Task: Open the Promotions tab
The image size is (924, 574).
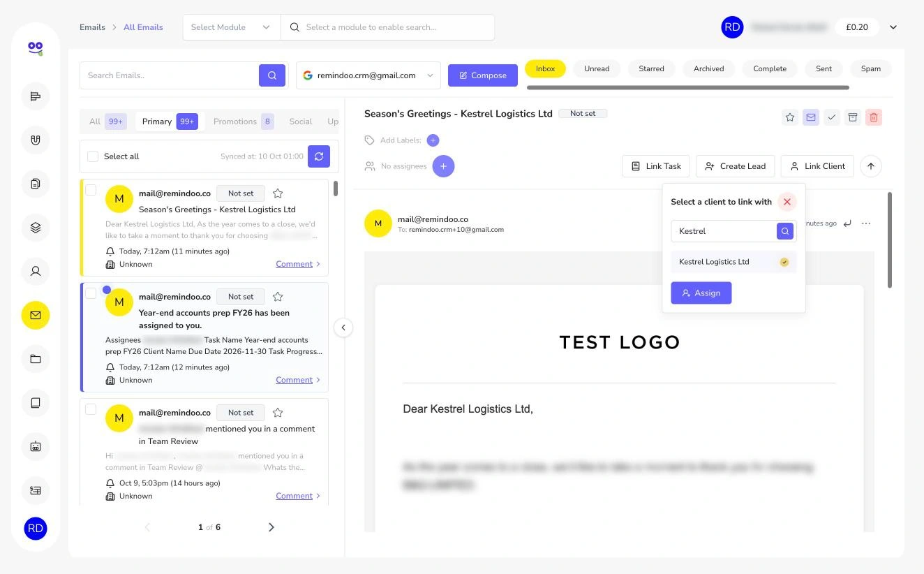Action: coord(243,122)
